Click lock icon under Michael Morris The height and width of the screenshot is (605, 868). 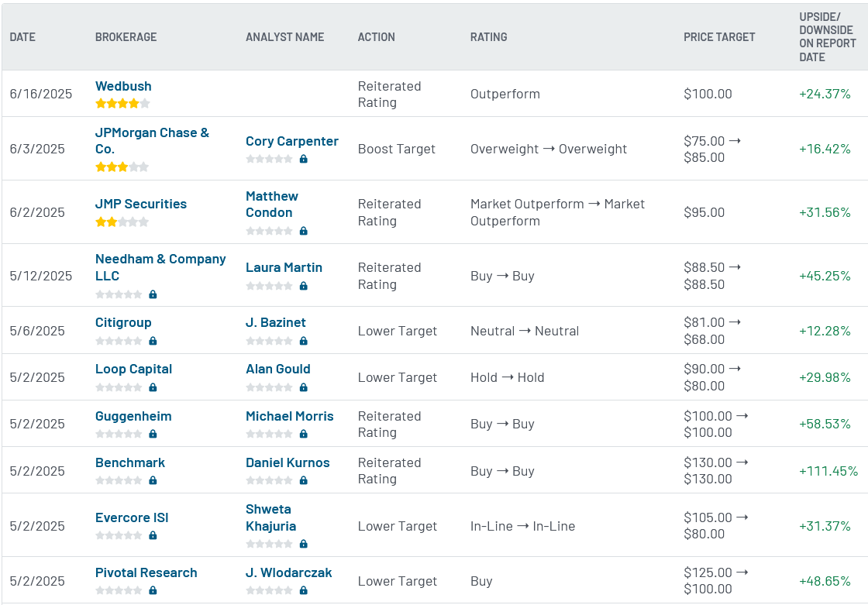click(303, 434)
